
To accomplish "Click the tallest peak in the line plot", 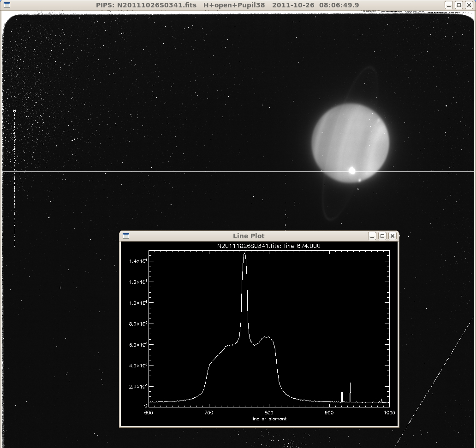I will click(244, 255).
